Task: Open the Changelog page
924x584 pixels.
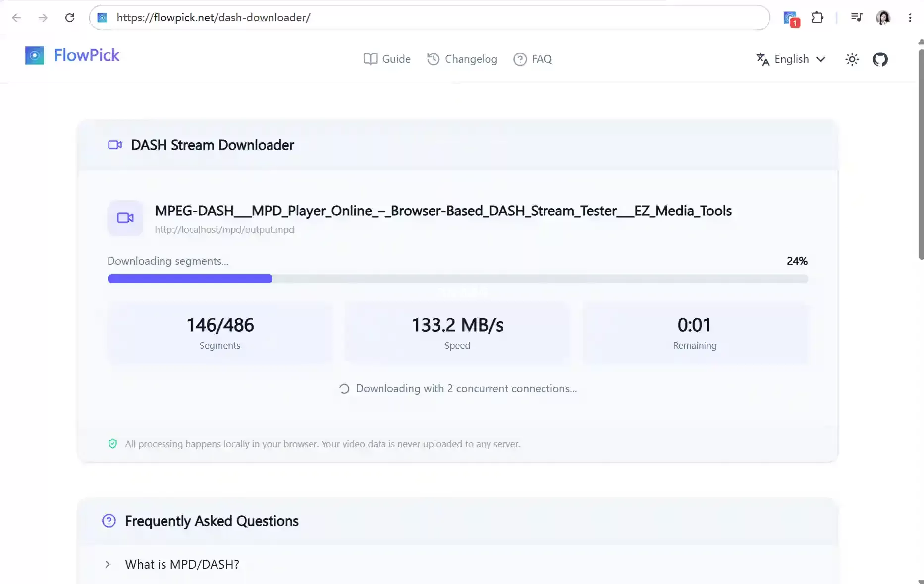Action: tap(462, 59)
